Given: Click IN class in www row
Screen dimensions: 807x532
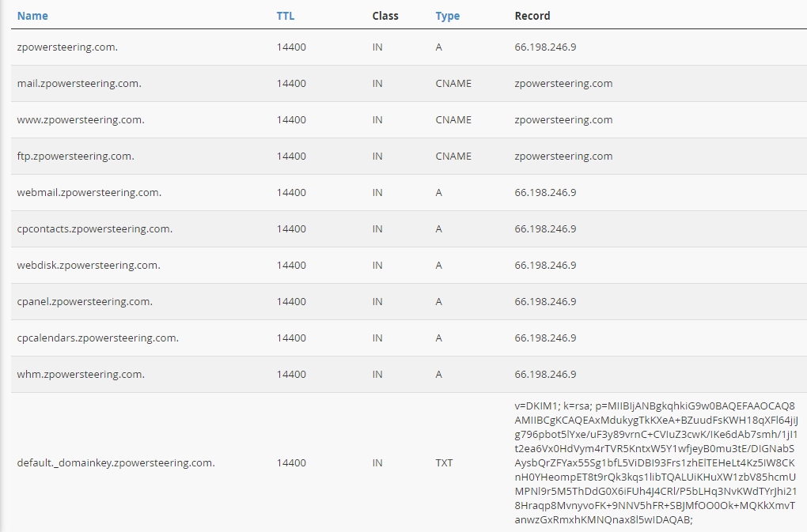Looking at the screenshot, I should point(377,120).
